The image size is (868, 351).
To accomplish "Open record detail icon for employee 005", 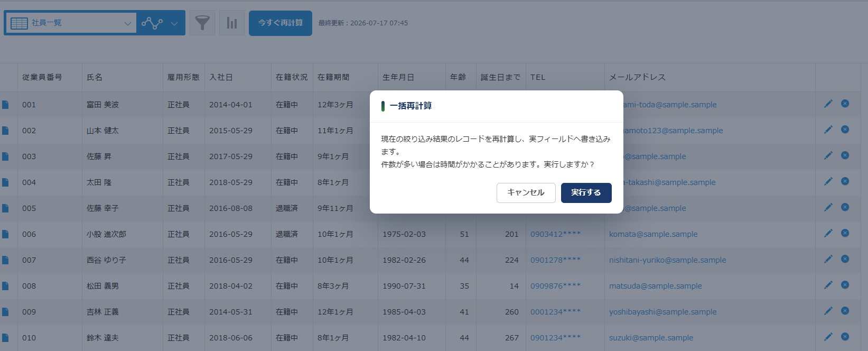I will [5, 208].
